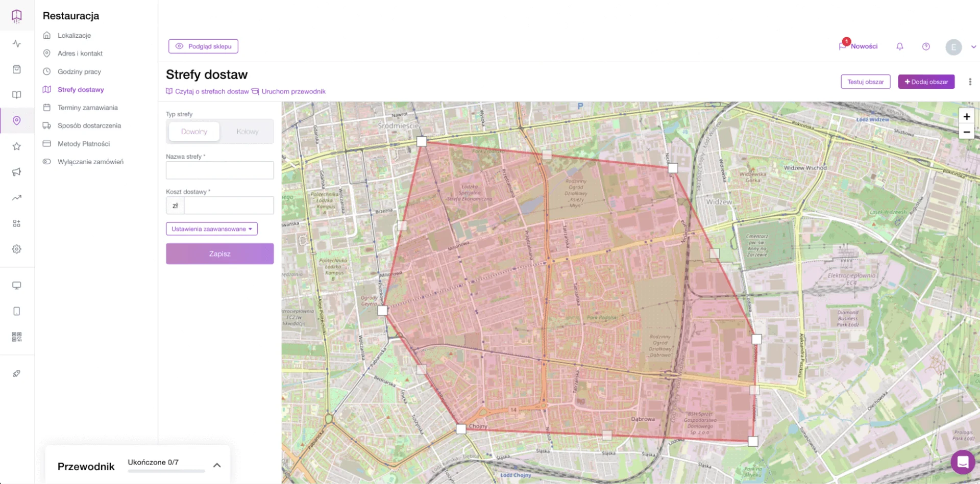This screenshot has width=980, height=484.
Task: Zoom in the map with plus button
Action: tap(966, 117)
